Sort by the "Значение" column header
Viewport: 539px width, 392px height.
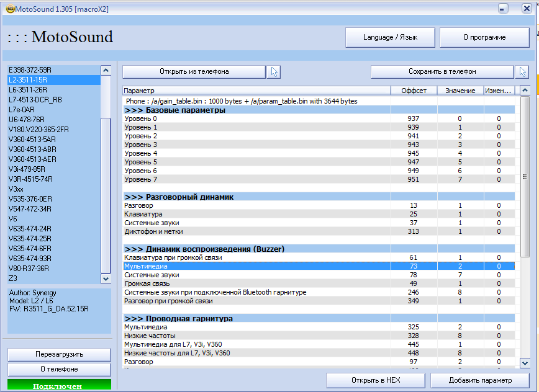coord(460,91)
